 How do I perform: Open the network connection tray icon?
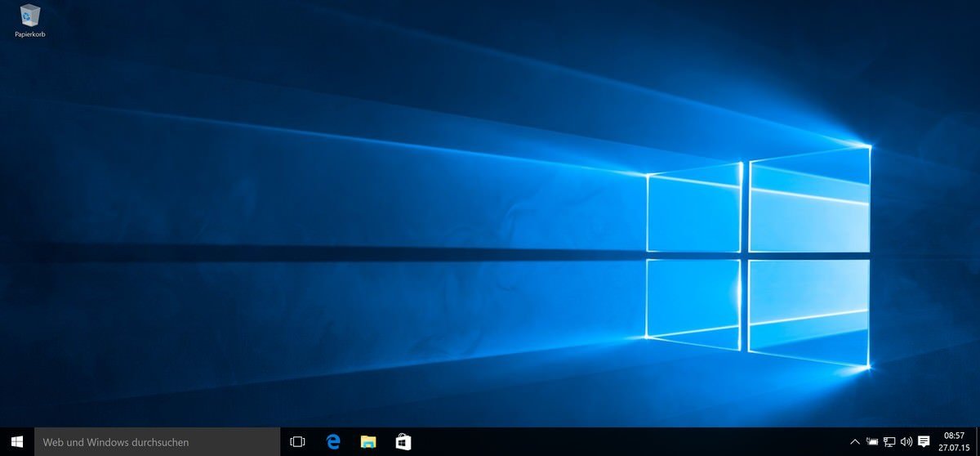tap(889, 442)
